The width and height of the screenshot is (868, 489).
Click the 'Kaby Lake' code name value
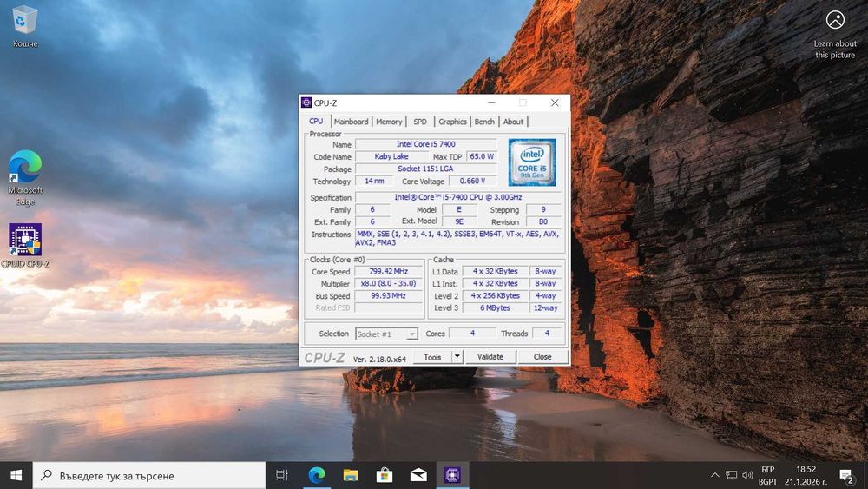[391, 156]
